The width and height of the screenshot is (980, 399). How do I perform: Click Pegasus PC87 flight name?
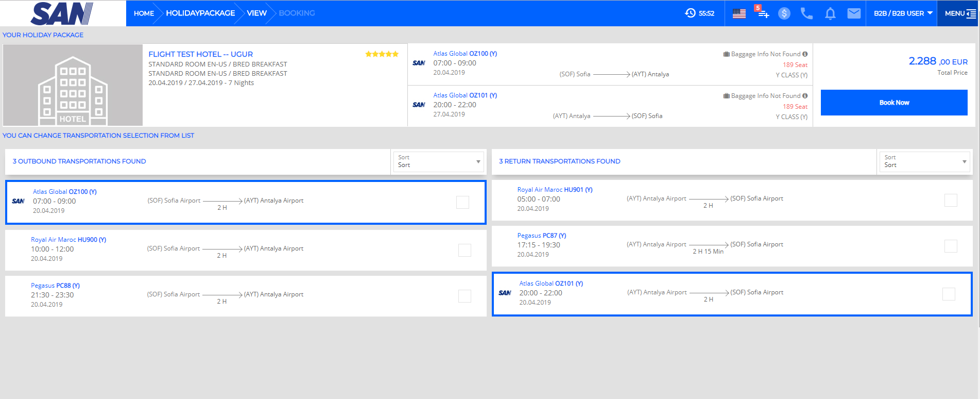[542, 236]
